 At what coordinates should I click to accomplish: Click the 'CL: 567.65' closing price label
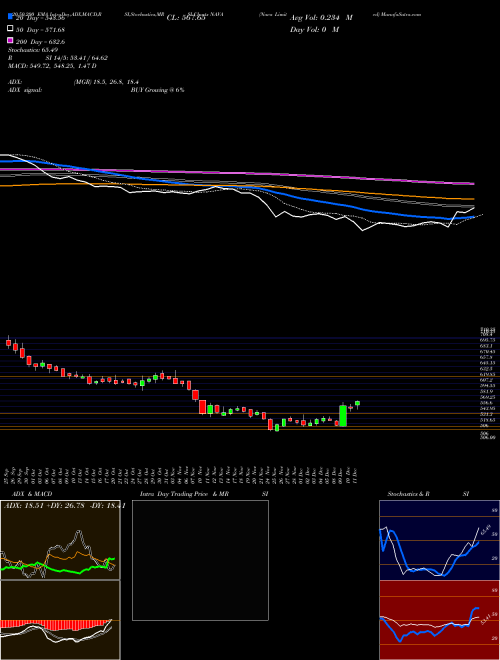186,18
